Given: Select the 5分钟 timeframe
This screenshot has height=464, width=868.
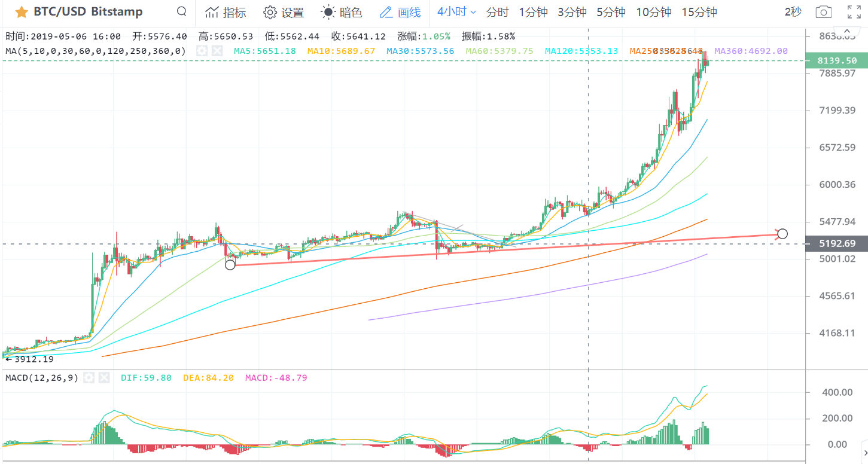Looking at the screenshot, I should click(611, 12).
